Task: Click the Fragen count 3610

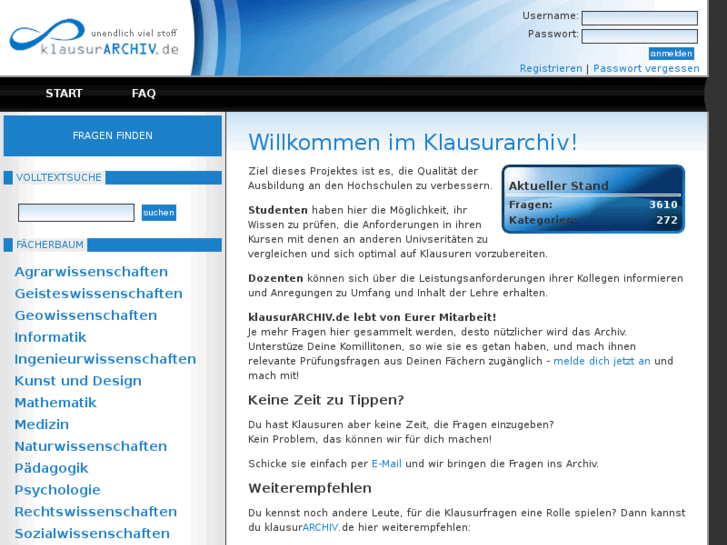Action: [x=663, y=205]
